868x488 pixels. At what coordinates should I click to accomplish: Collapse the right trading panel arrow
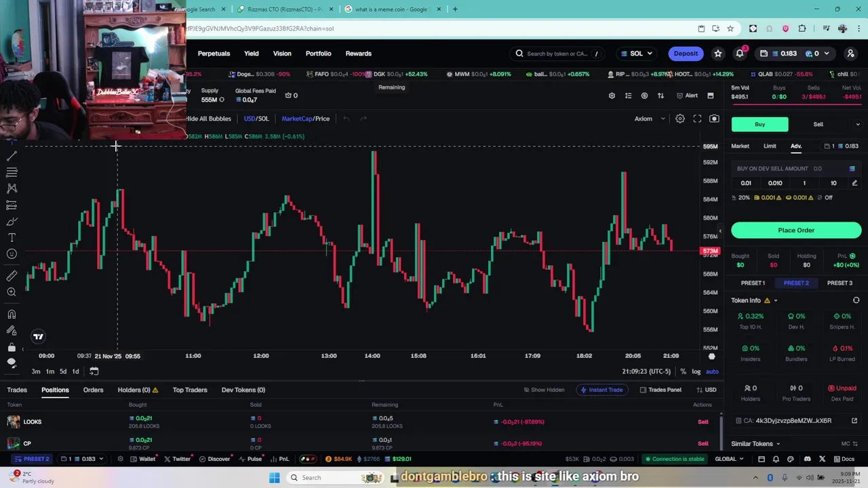pyautogui.click(x=720, y=231)
